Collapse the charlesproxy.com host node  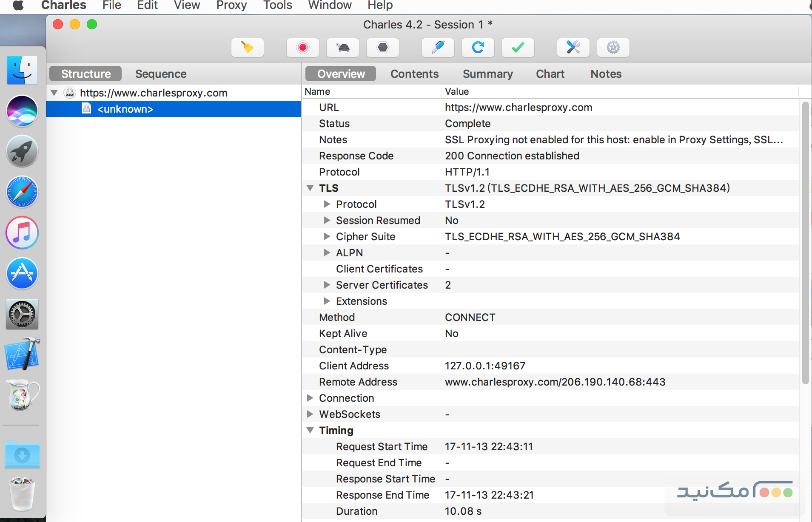[x=54, y=93]
